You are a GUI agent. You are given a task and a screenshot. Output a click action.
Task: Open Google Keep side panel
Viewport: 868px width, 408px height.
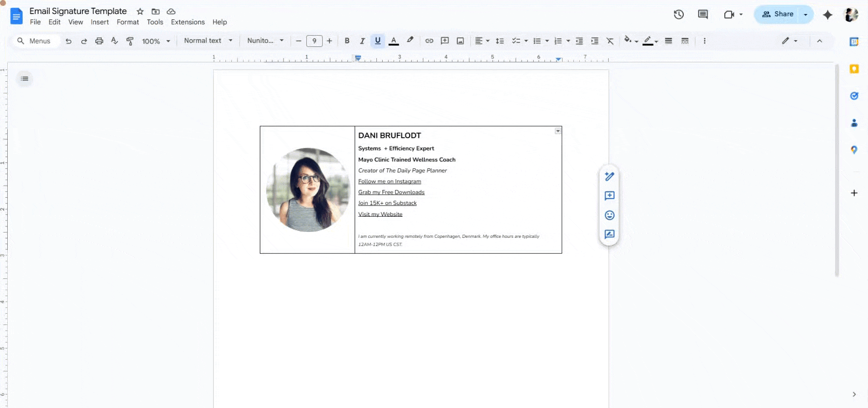854,69
